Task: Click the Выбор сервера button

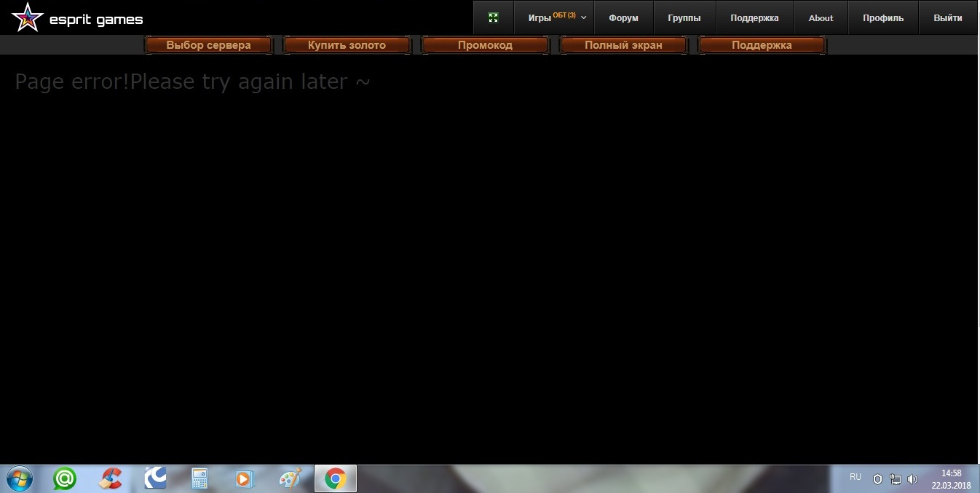Action: tap(208, 45)
